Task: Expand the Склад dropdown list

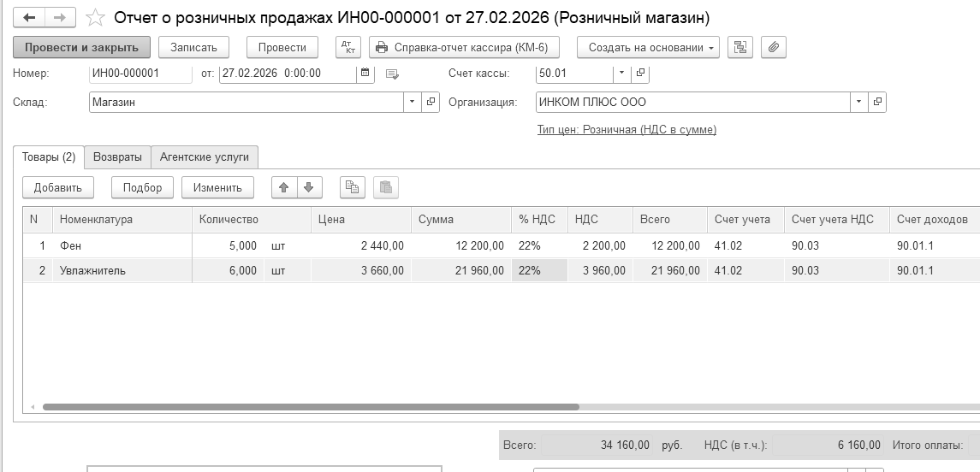Action: point(412,102)
